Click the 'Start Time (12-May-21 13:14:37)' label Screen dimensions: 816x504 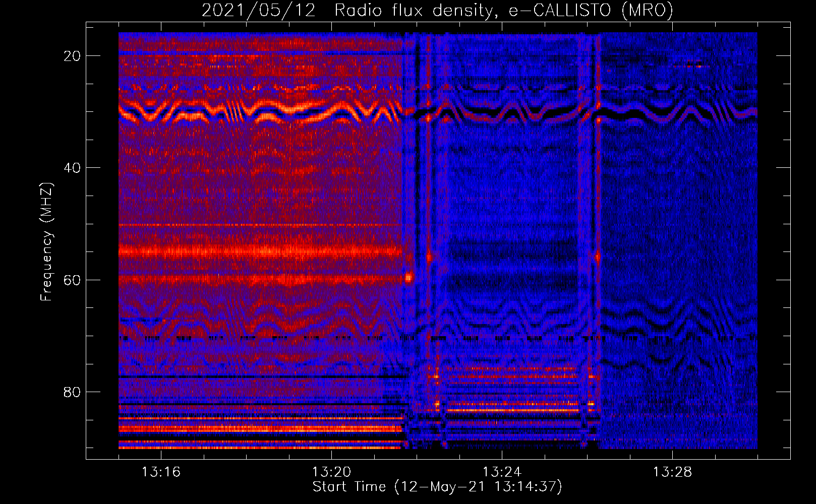click(x=437, y=487)
